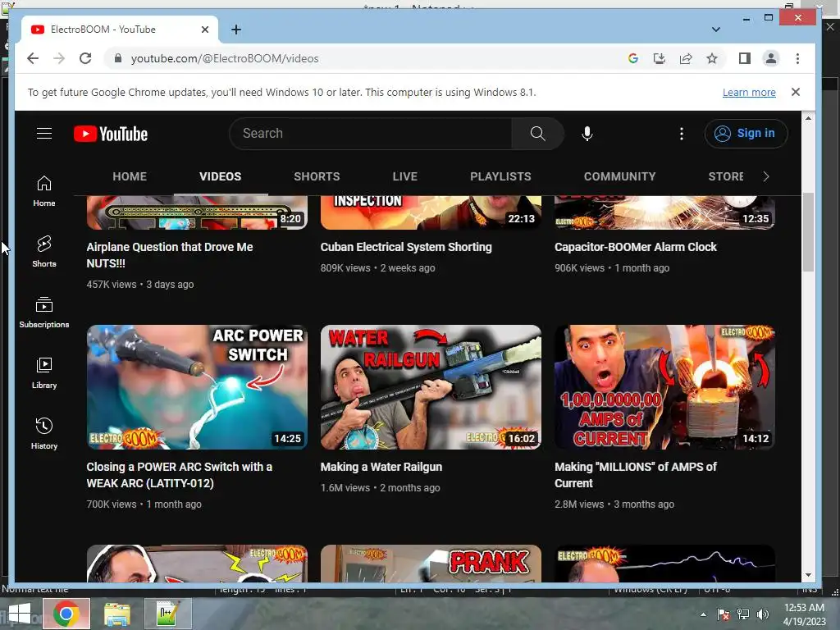Focus the YouTube Search input field
The height and width of the screenshot is (630, 840).
coord(370,134)
